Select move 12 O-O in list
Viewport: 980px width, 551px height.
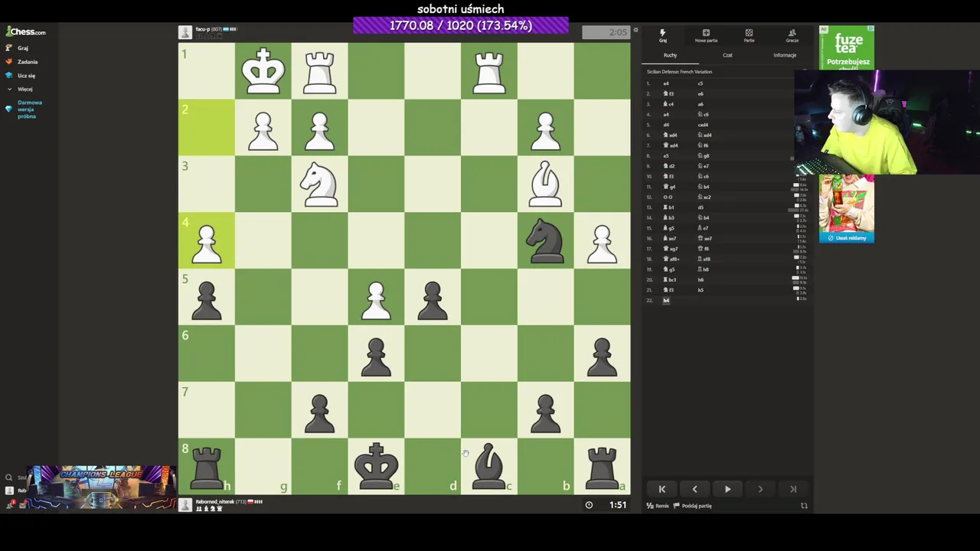coord(668,197)
